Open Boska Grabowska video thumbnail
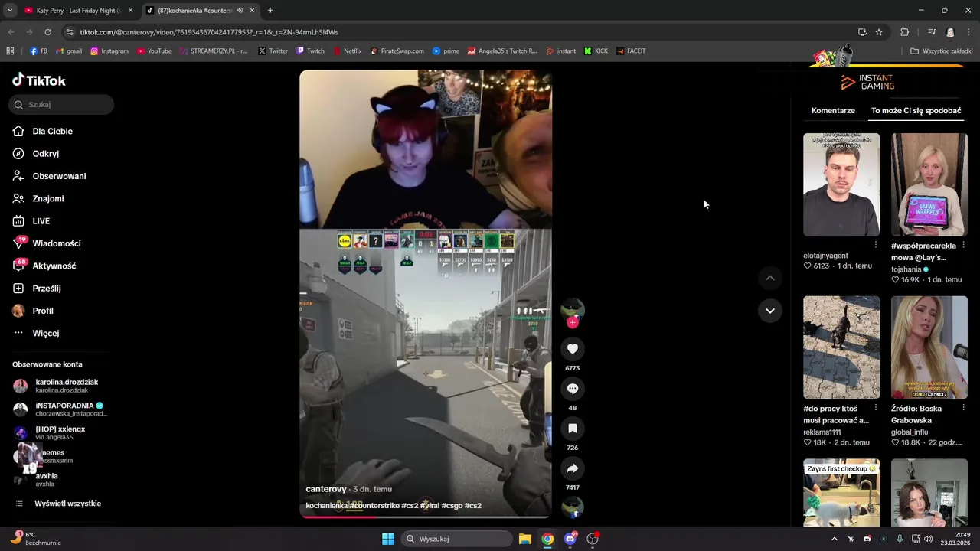Viewport: 980px width, 551px height. tap(929, 347)
